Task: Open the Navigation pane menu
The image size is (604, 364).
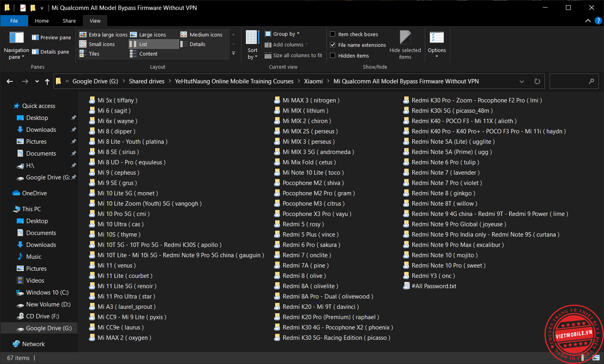Action: (16, 45)
